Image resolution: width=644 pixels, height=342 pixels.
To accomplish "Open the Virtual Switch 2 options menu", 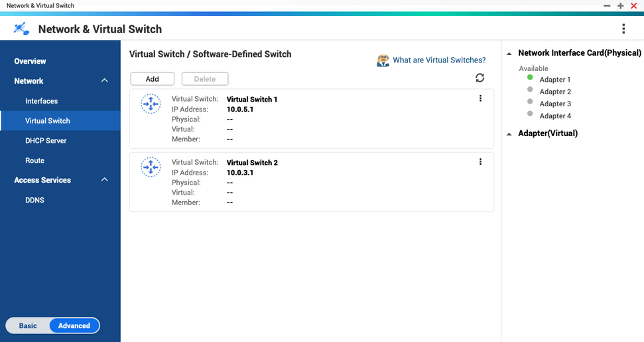I will tap(480, 161).
